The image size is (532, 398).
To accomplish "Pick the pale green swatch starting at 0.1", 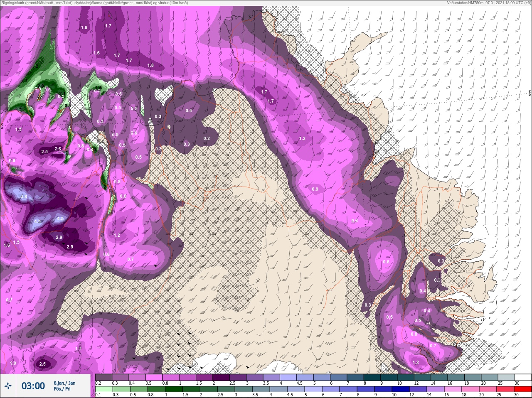I will tap(103, 389).
